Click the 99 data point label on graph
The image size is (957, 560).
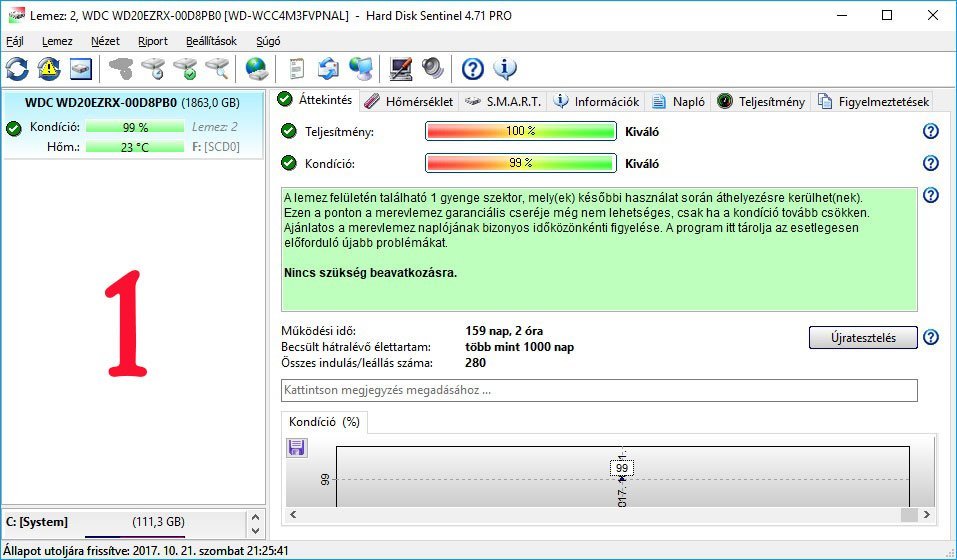622,468
